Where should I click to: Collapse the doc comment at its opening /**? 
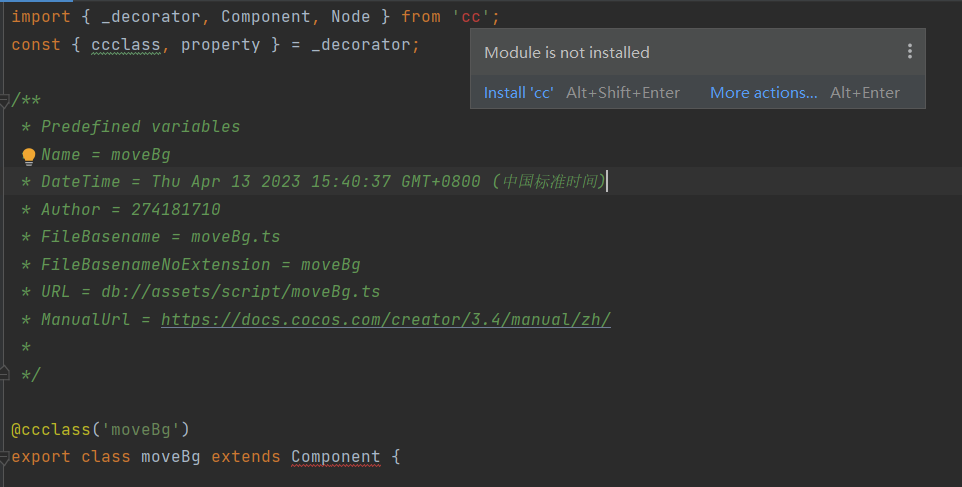(x=5, y=100)
